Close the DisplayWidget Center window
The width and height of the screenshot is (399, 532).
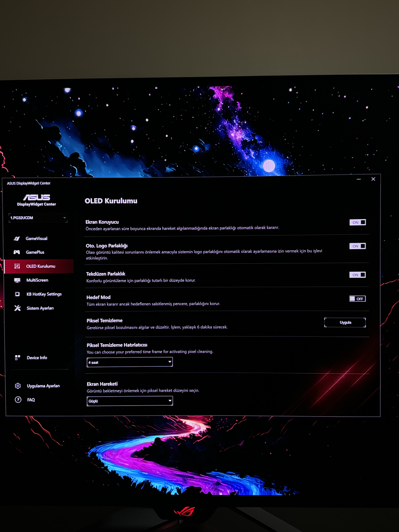click(x=373, y=179)
